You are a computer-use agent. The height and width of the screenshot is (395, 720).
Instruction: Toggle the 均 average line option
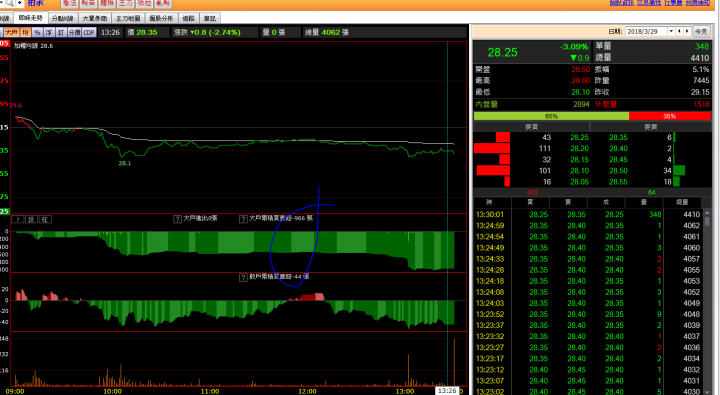click(25, 32)
